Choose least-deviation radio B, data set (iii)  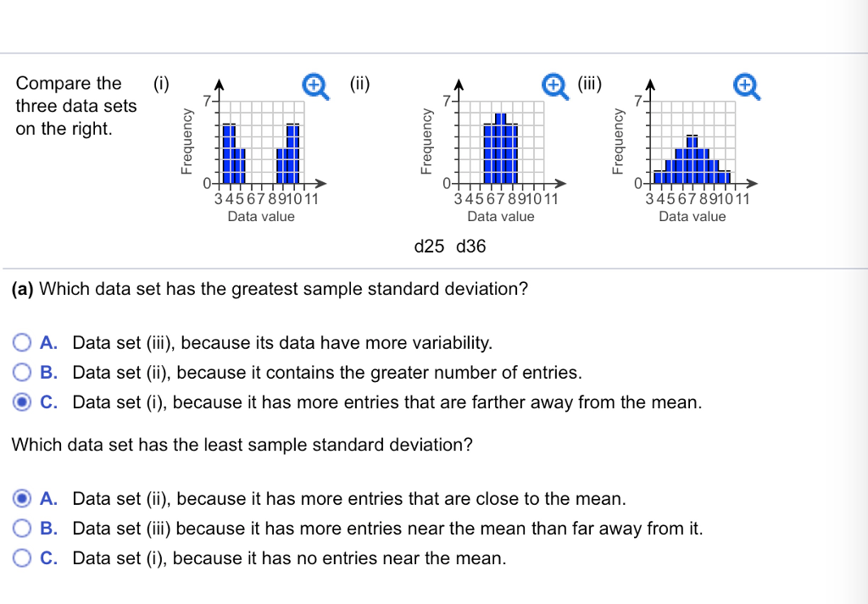pos(23,529)
